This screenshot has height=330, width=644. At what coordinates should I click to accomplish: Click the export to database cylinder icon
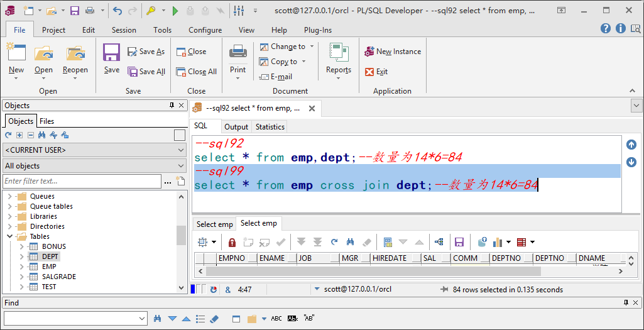pyautogui.click(x=483, y=241)
